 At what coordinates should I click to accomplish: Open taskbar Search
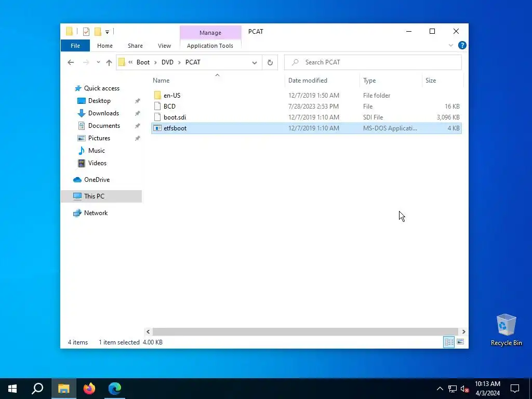pyautogui.click(x=37, y=389)
